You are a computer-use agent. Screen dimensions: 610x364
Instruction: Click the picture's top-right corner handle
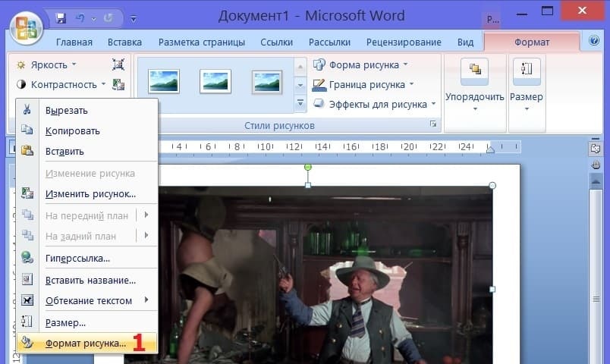pos(492,186)
